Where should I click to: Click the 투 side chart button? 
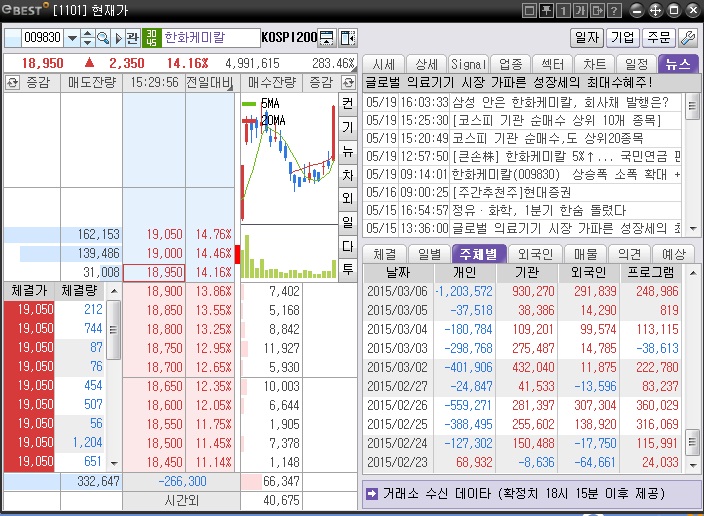[348, 269]
